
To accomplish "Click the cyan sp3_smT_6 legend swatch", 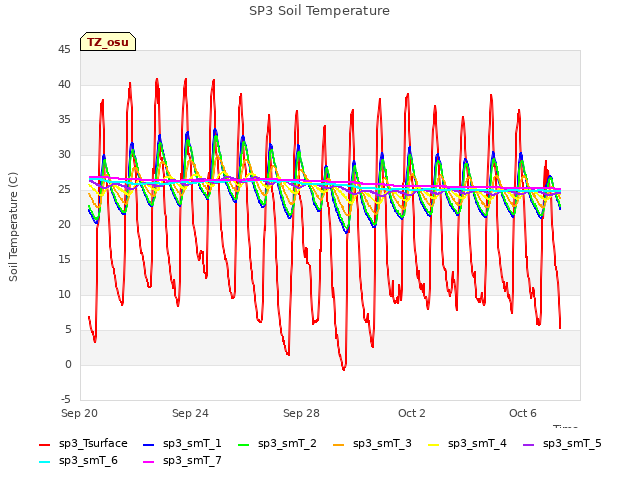I will click(x=44, y=462).
